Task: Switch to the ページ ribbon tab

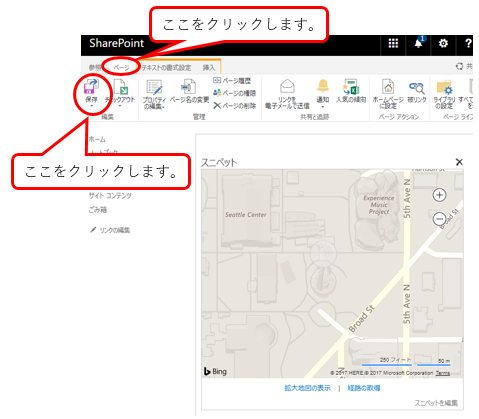Action: 122,68
